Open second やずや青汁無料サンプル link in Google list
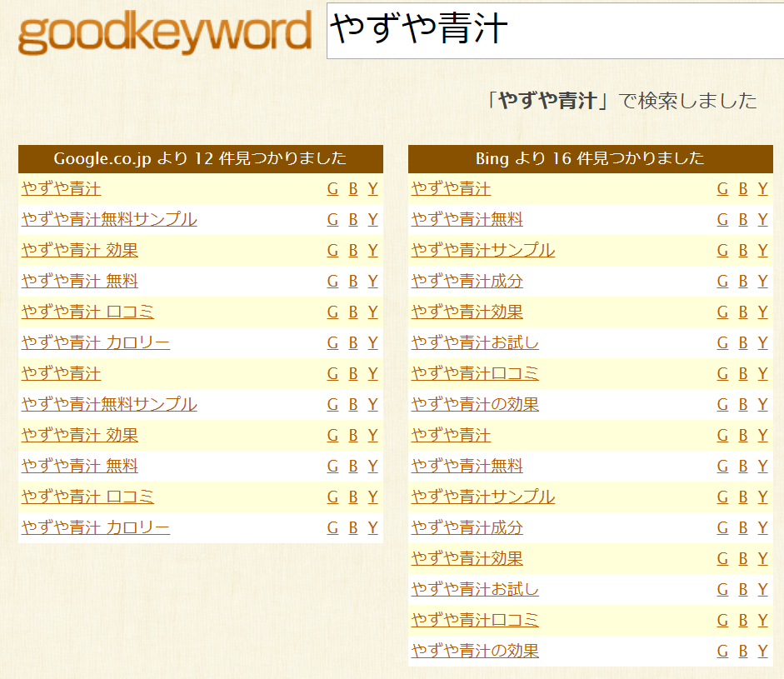 click(109, 404)
